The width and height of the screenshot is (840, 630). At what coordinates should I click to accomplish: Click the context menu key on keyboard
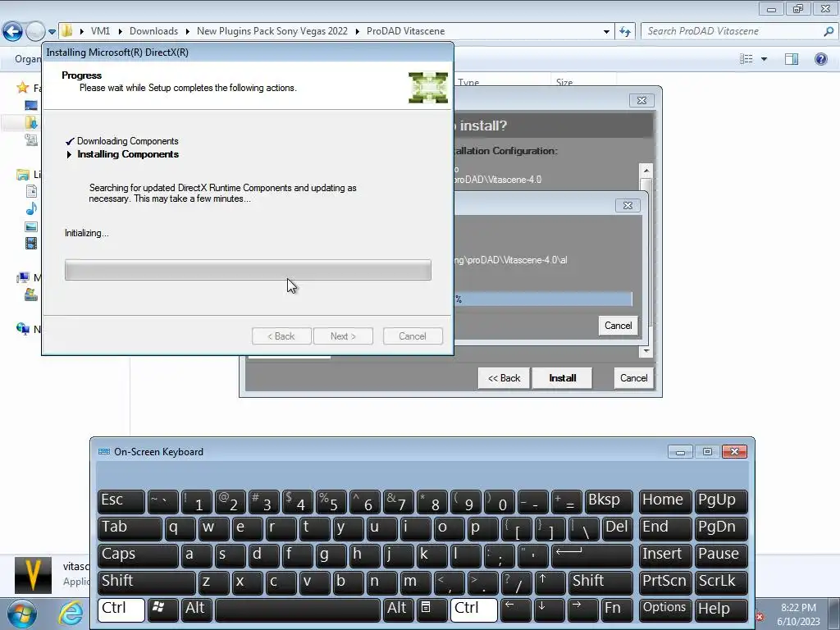pyautogui.click(x=431, y=609)
